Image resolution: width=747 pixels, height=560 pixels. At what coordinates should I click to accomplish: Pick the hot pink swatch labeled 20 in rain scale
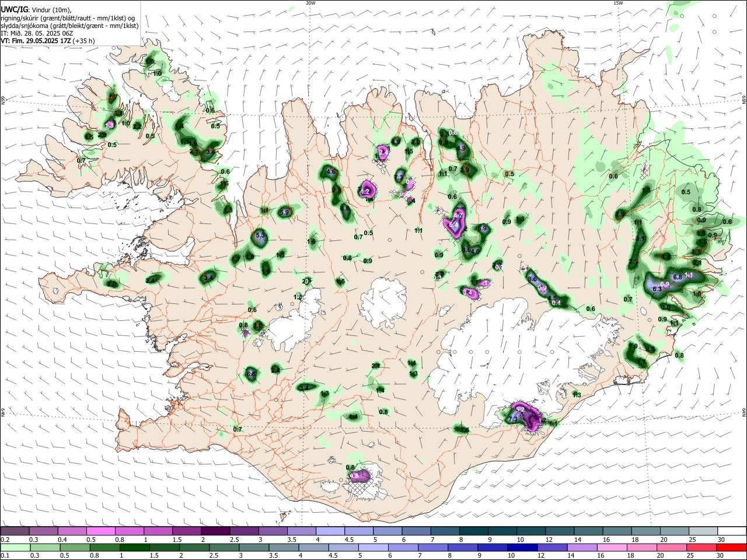tap(671, 548)
